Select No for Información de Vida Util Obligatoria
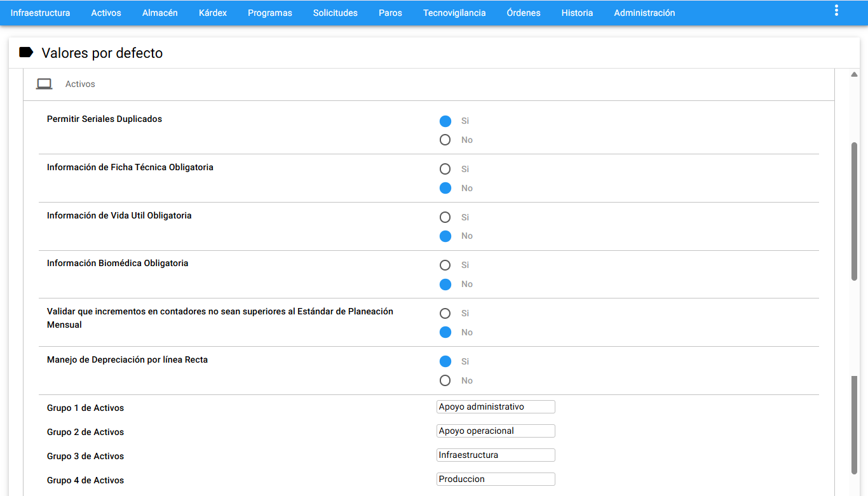The image size is (868, 496). (x=445, y=236)
